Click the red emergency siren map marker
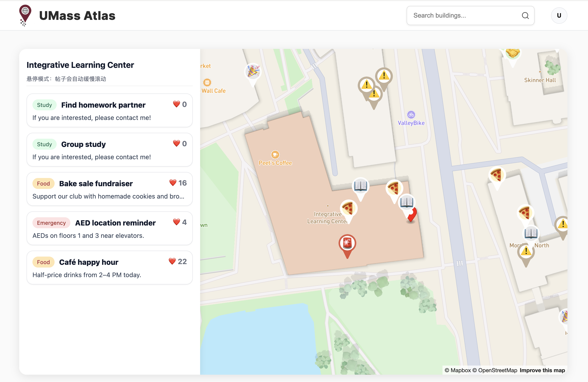Viewport: 588px width, 382px height. pos(347,243)
